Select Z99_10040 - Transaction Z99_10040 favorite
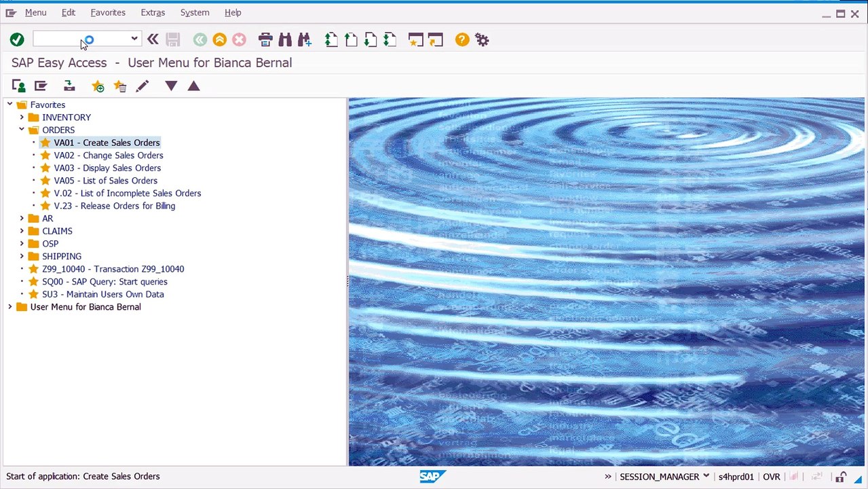The image size is (868, 489). point(113,269)
